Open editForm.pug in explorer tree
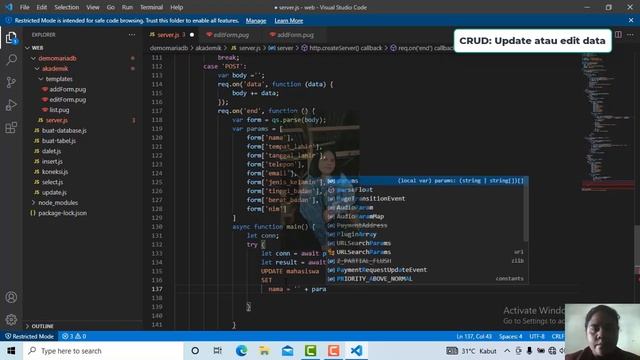Image resolution: width=640 pixels, height=360 pixels. click(67, 100)
